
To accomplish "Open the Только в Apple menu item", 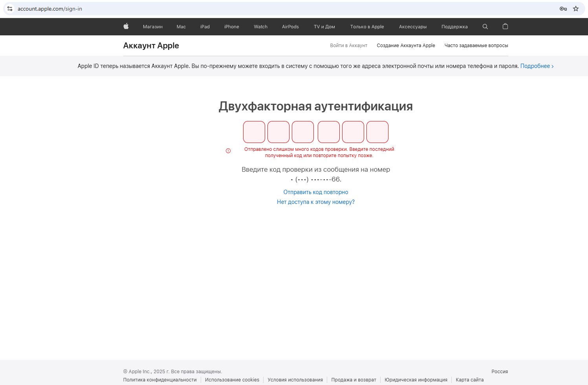I will (367, 27).
